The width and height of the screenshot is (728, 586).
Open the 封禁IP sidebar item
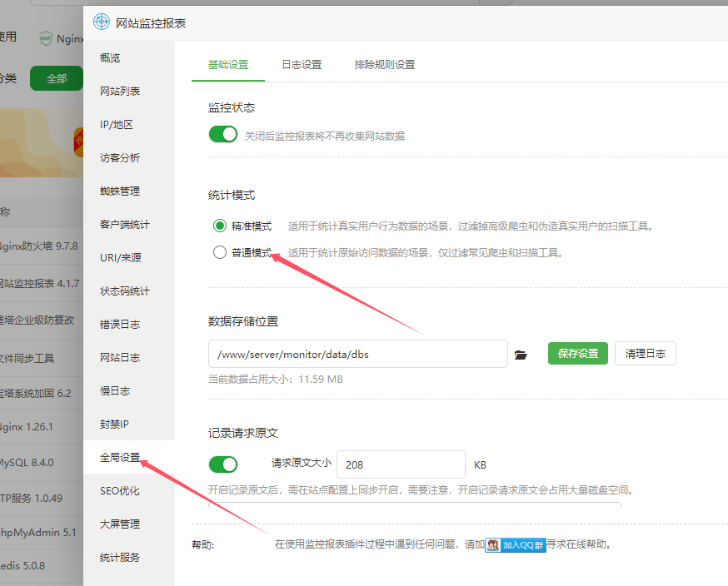coord(115,425)
